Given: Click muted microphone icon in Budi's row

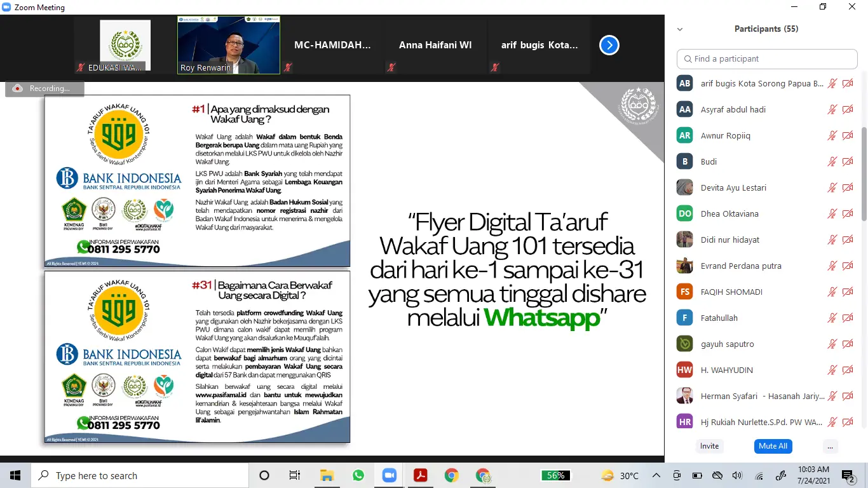Looking at the screenshot, I should [832, 161].
